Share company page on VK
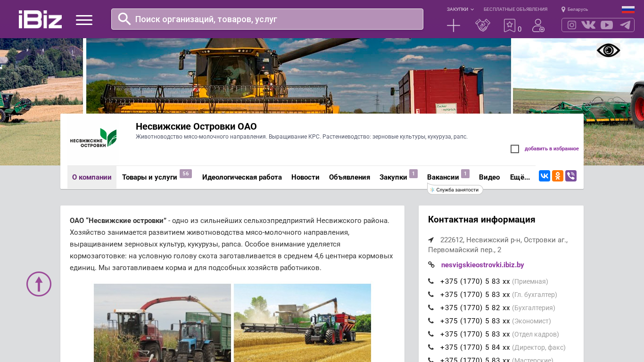This screenshot has height=362, width=644. click(545, 176)
